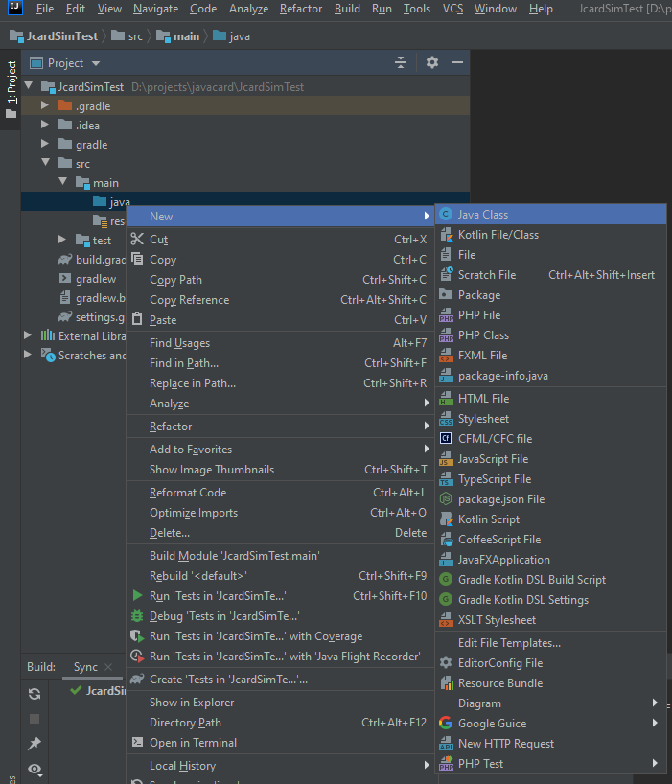The height and width of the screenshot is (784, 672).
Task: Click the collapse all icon in Project panel
Action: pyautogui.click(x=401, y=62)
